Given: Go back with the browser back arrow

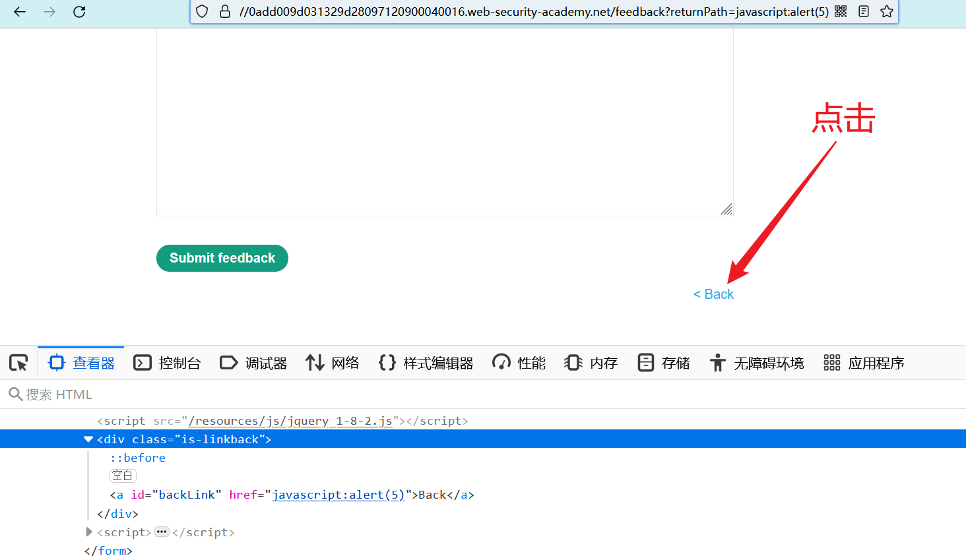Looking at the screenshot, I should (x=20, y=12).
